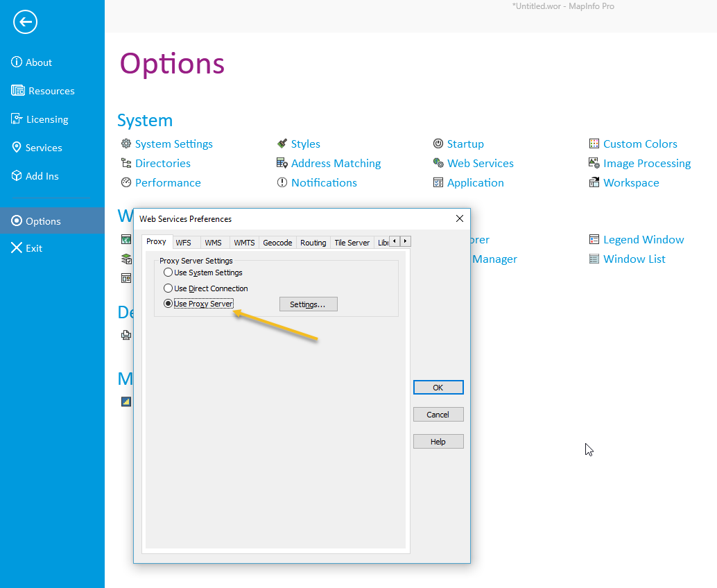Select Use Direct Connection radio button
Image resolution: width=717 pixels, height=588 pixels.
point(168,288)
